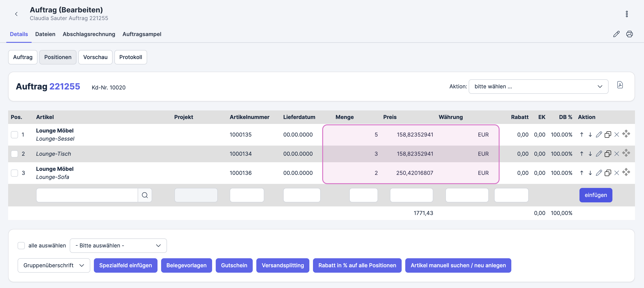Delete position 2 with X icon
The image size is (644, 288).
pyautogui.click(x=616, y=154)
